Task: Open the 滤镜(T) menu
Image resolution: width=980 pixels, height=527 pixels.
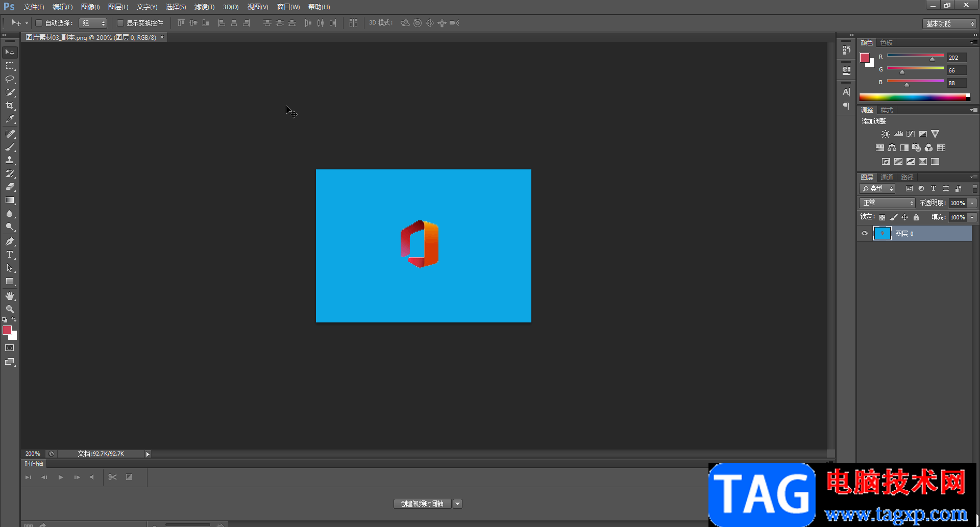Action: pyautogui.click(x=204, y=7)
